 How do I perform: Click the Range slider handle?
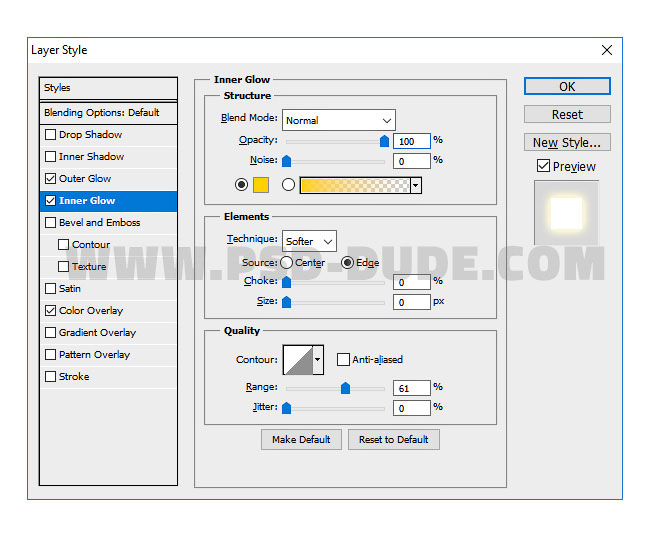point(345,388)
